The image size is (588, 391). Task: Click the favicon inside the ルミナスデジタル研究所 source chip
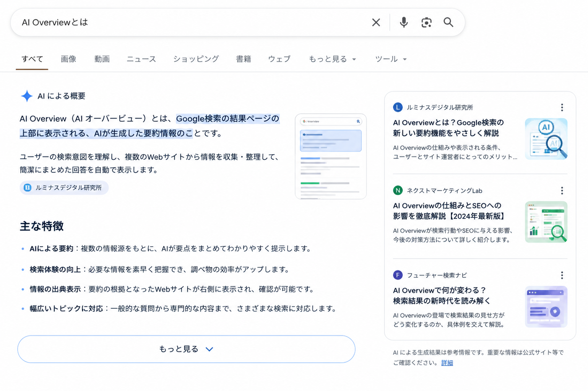[28, 187]
